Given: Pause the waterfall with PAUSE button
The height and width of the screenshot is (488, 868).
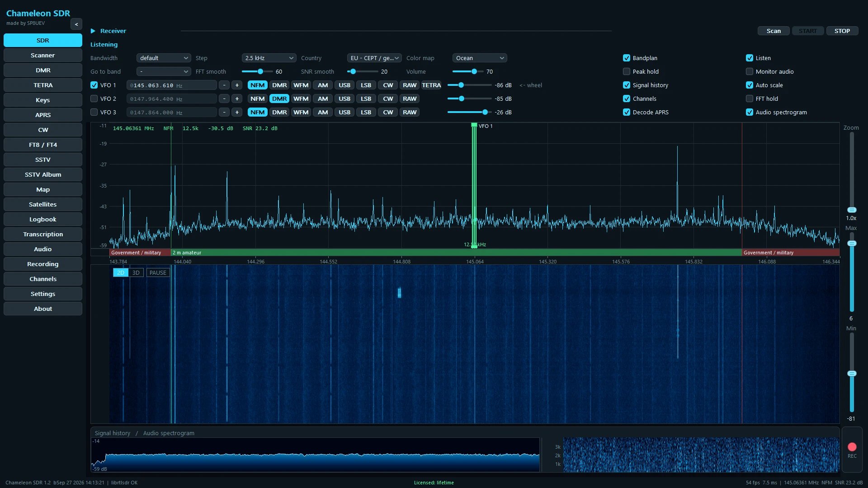Looking at the screenshot, I should tap(158, 272).
